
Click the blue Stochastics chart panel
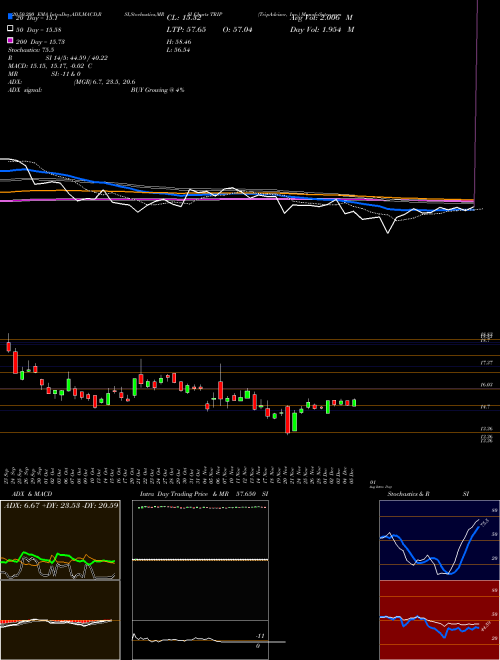click(x=439, y=540)
